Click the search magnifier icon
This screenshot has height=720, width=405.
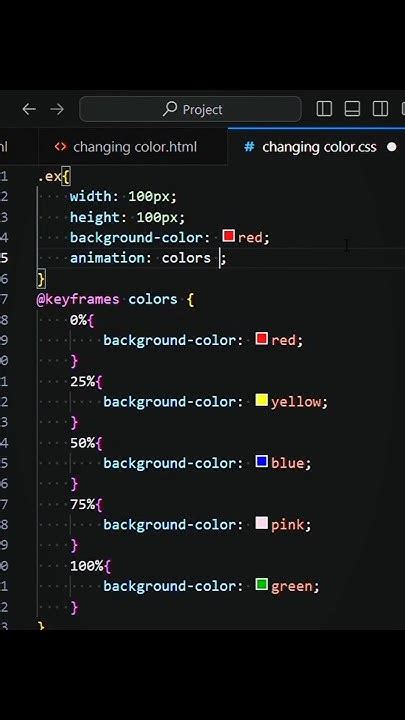[170, 109]
